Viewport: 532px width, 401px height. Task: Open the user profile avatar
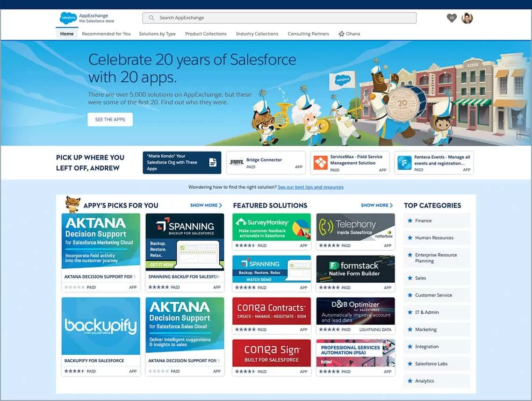(467, 18)
